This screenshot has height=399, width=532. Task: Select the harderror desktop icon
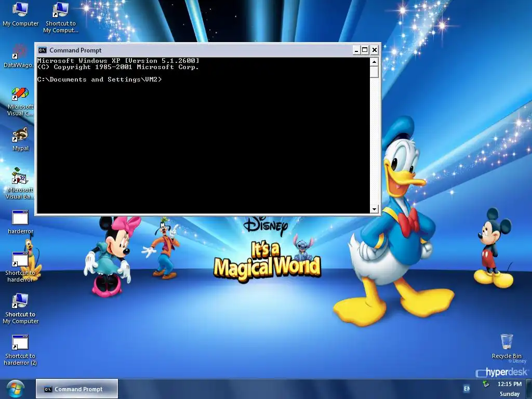coord(20,222)
